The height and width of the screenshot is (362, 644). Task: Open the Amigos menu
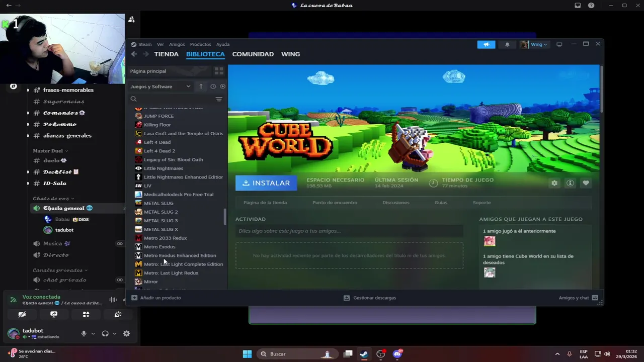tap(177, 44)
